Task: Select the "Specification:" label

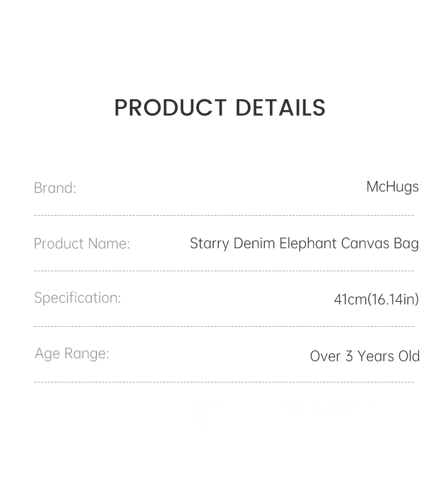Action: (78, 298)
